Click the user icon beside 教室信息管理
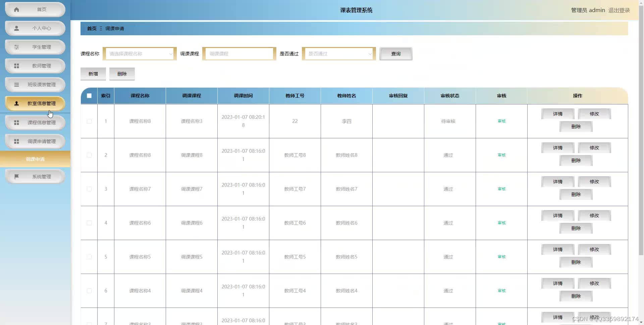The image size is (644, 325). 16,103
